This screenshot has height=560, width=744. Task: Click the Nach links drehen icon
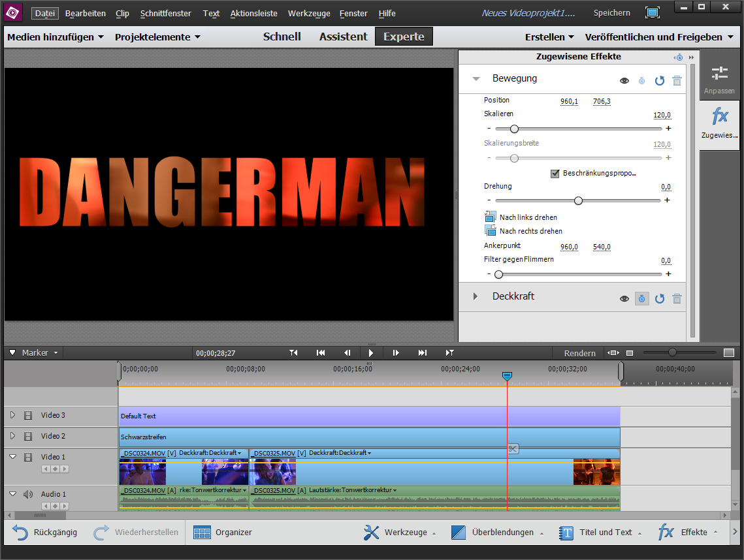click(x=491, y=217)
